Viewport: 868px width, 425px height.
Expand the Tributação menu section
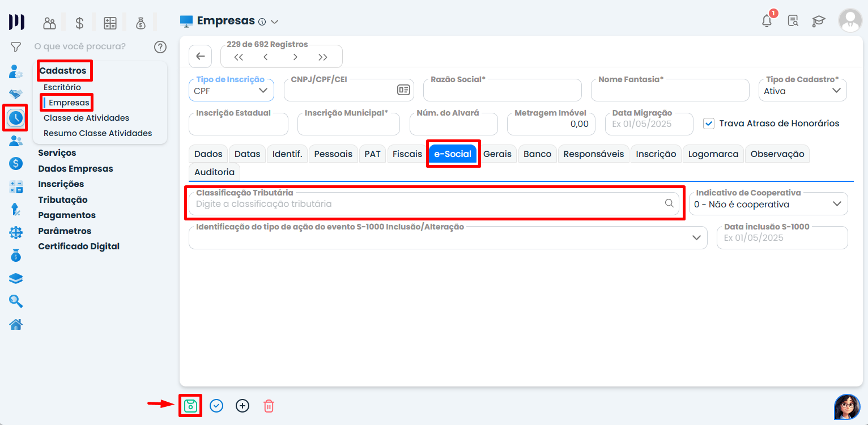pos(63,200)
